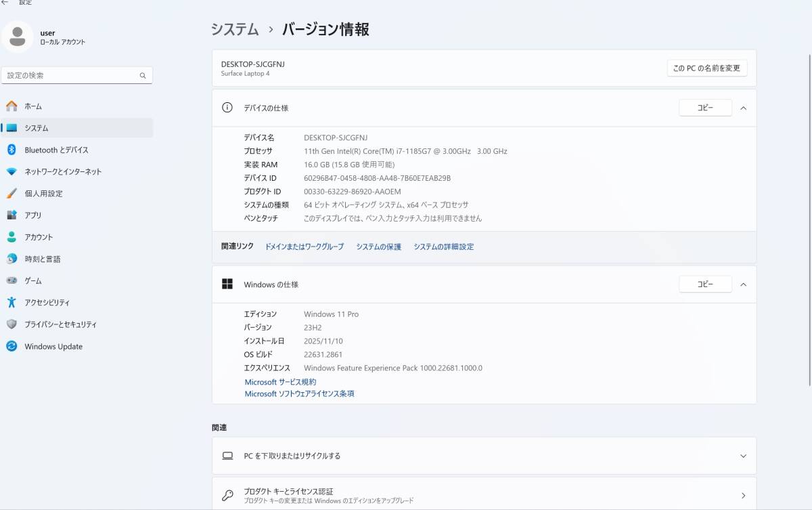
Task: Click the 個人用設定 paintbrush icon
Action: point(12,194)
